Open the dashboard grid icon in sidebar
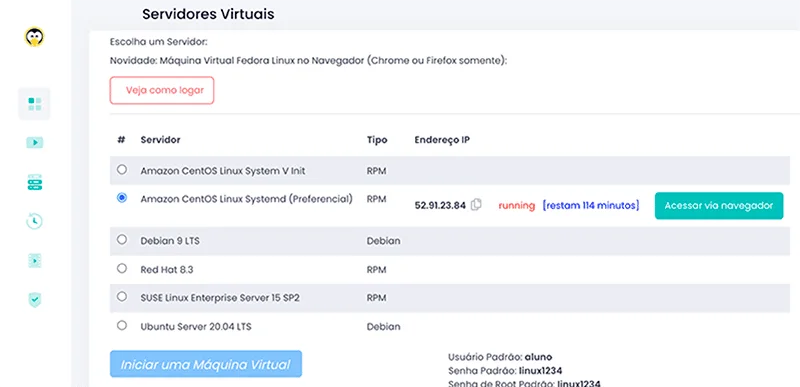800x387 pixels. tap(34, 104)
